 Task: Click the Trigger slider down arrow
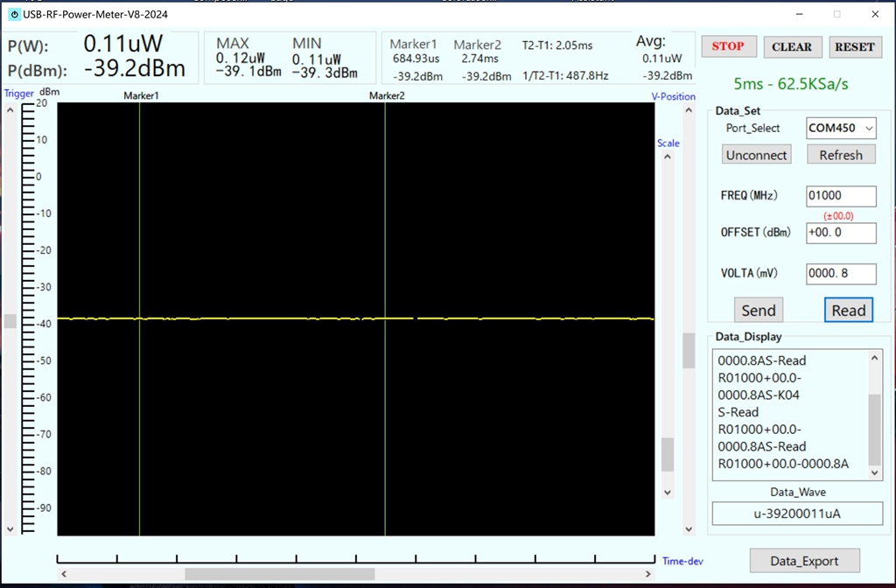[x=10, y=529]
